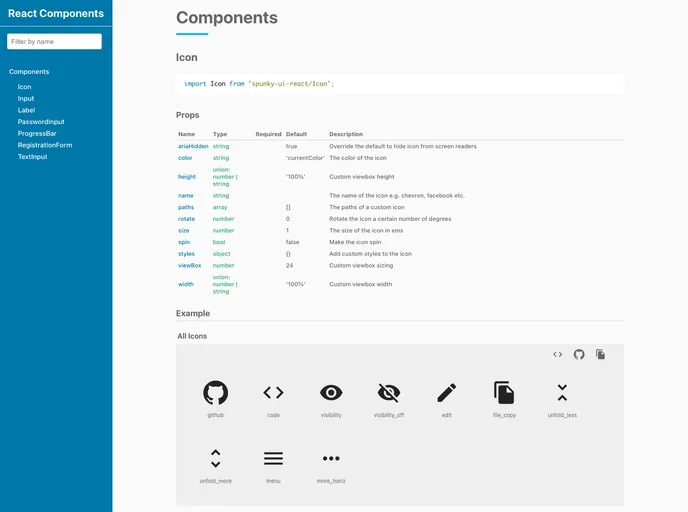Viewport: 688px width, 512px height.
Task: Open ProgressBar in the sidebar
Action: 38,133
